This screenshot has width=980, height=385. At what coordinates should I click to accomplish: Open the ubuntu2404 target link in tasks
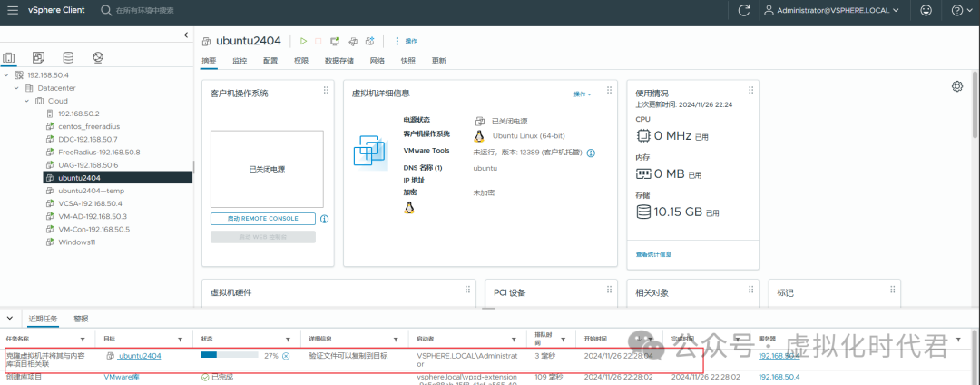139,356
